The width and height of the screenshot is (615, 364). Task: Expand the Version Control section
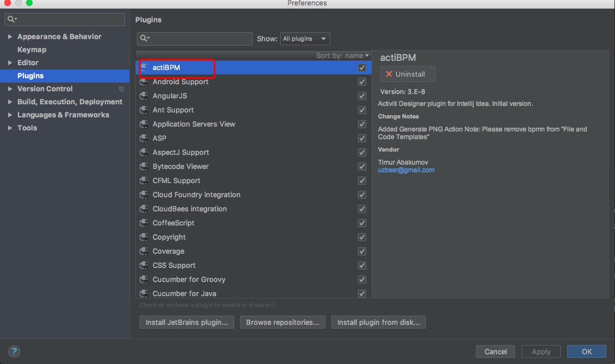tap(10, 89)
